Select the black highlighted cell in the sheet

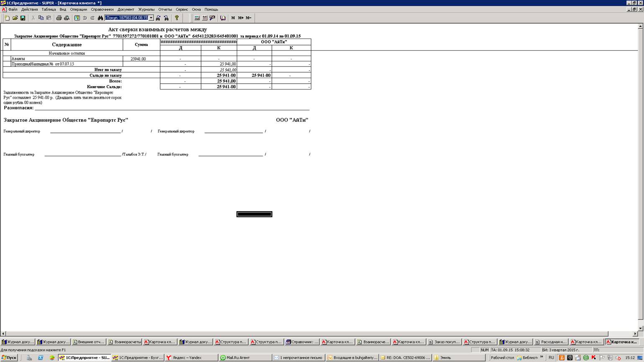pos(254,214)
